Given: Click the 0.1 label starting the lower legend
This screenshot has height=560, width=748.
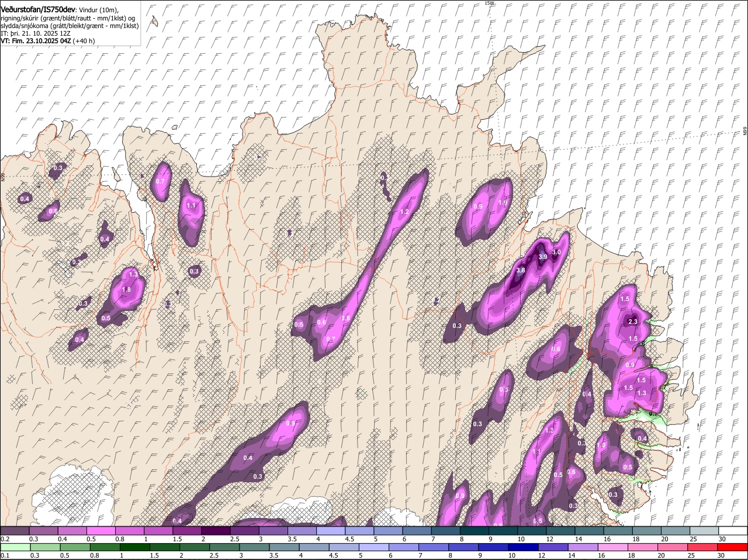Looking at the screenshot, I should pos(5,555).
